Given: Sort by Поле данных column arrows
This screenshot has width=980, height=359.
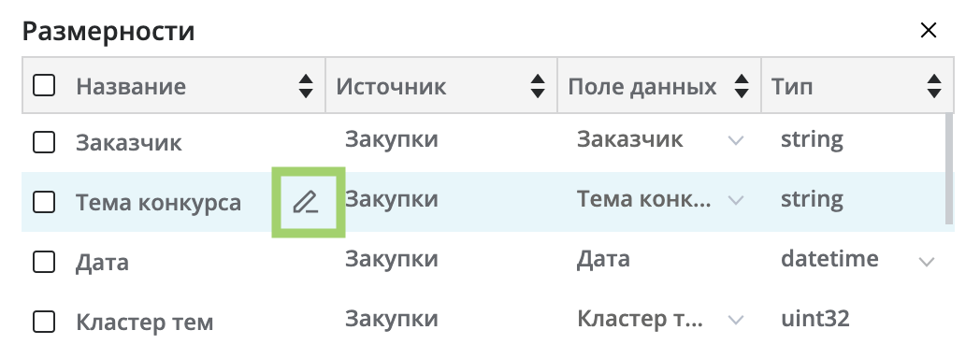Looking at the screenshot, I should pos(742,86).
